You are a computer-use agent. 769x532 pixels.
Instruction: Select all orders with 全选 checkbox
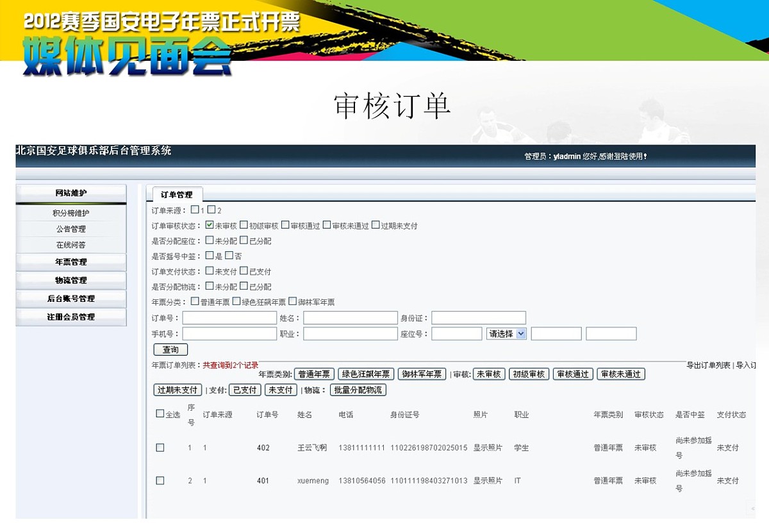[x=160, y=413]
